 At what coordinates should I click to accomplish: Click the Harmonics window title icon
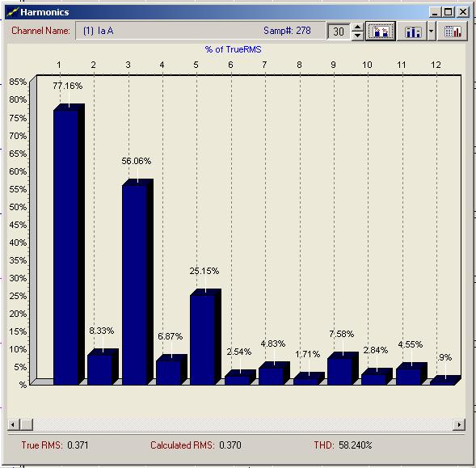(12, 12)
